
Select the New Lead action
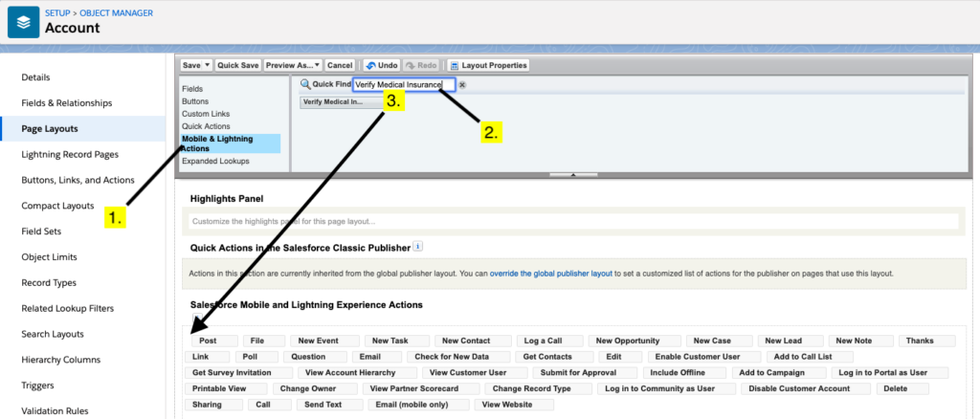[x=791, y=341]
